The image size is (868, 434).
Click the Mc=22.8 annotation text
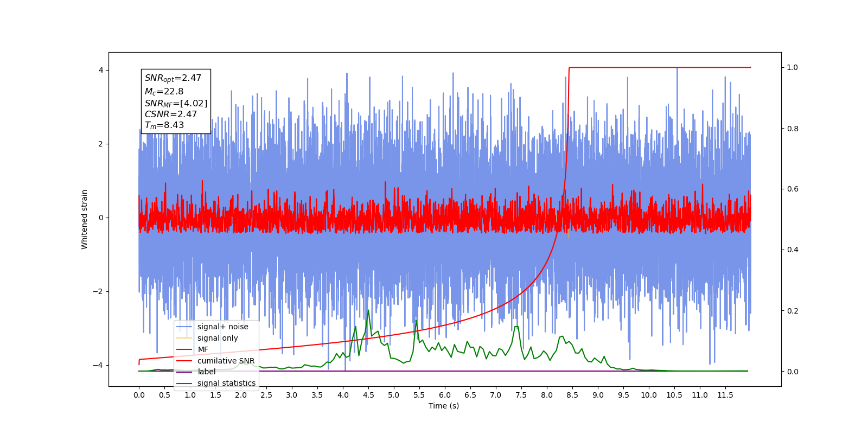click(164, 91)
